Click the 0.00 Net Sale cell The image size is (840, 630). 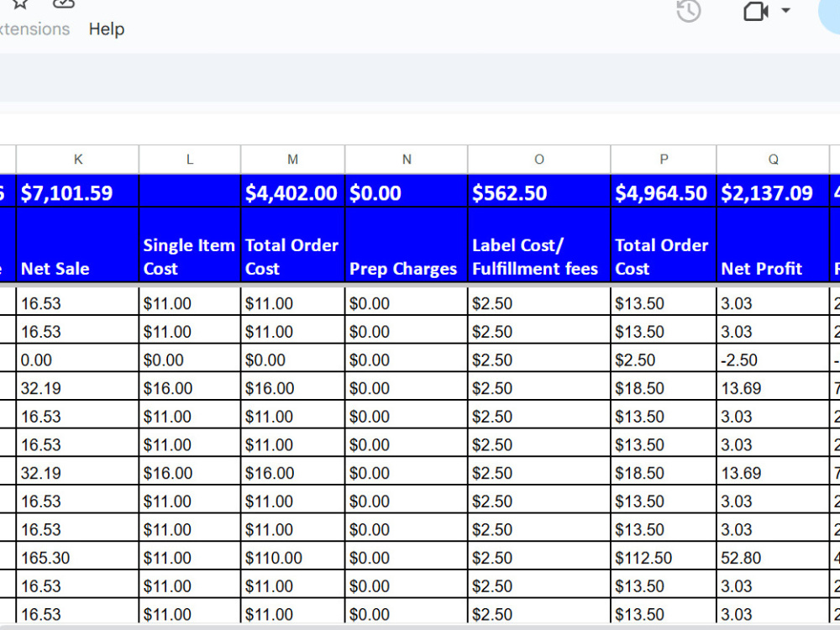[x=77, y=360]
